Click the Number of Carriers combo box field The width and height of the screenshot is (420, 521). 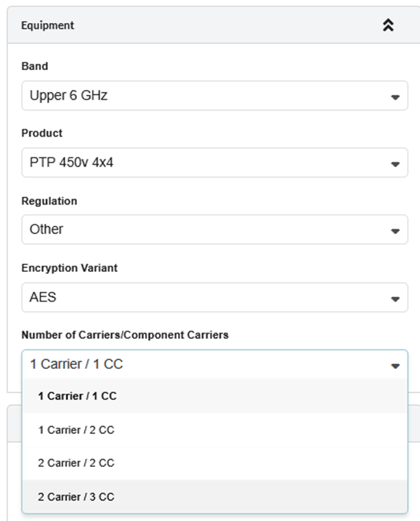pos(205,365)
